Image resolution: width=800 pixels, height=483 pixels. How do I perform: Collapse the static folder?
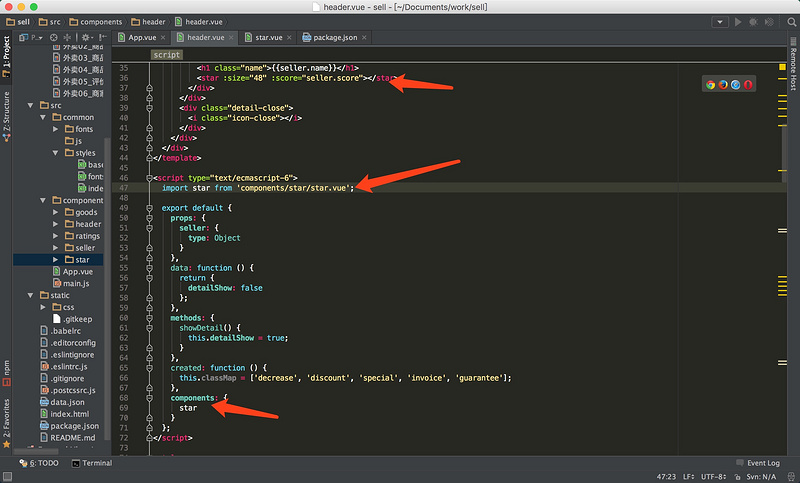30,295
